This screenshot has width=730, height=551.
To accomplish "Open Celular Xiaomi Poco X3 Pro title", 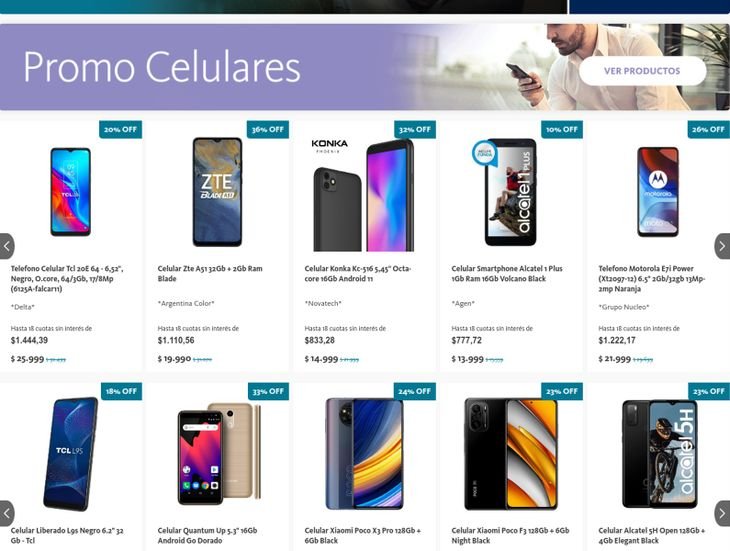I will [363, 535].
